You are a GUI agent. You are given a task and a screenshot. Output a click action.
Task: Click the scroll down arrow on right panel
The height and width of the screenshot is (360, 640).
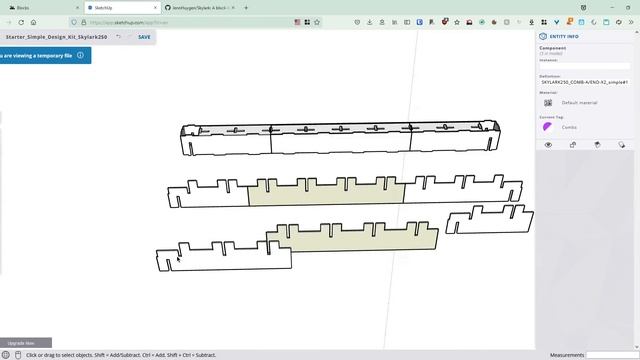click(x=637, y=347)
